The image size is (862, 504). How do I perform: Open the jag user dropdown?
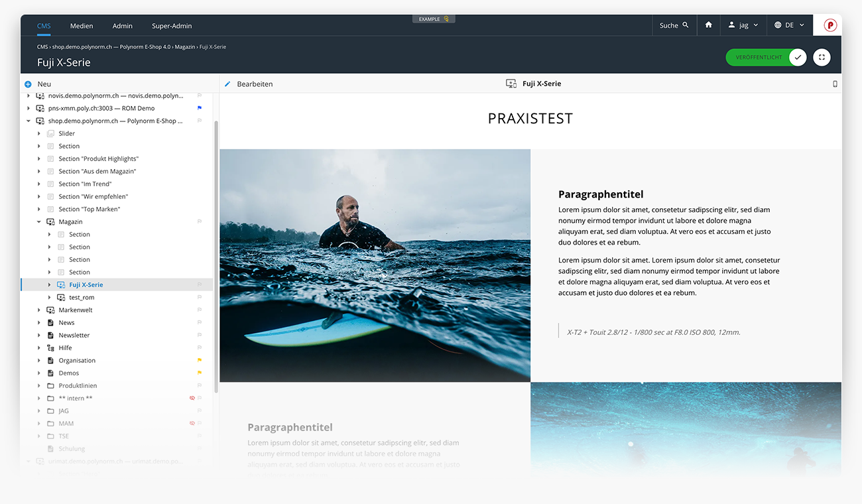click(743, 25)
